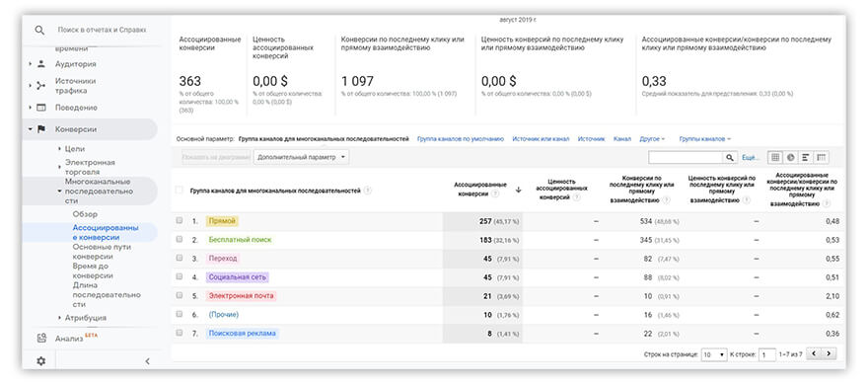Check the box for the (Прочие) row
The image size is (868, 387).
[179, 314]
